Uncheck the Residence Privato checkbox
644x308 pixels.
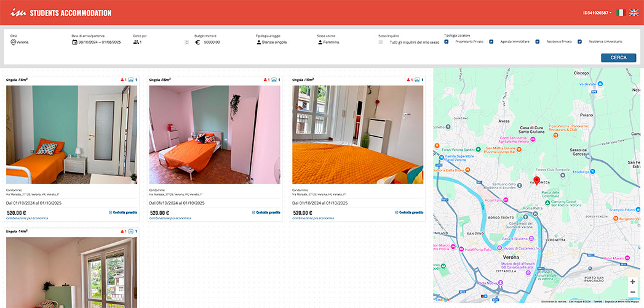click(x=537, y=41)
